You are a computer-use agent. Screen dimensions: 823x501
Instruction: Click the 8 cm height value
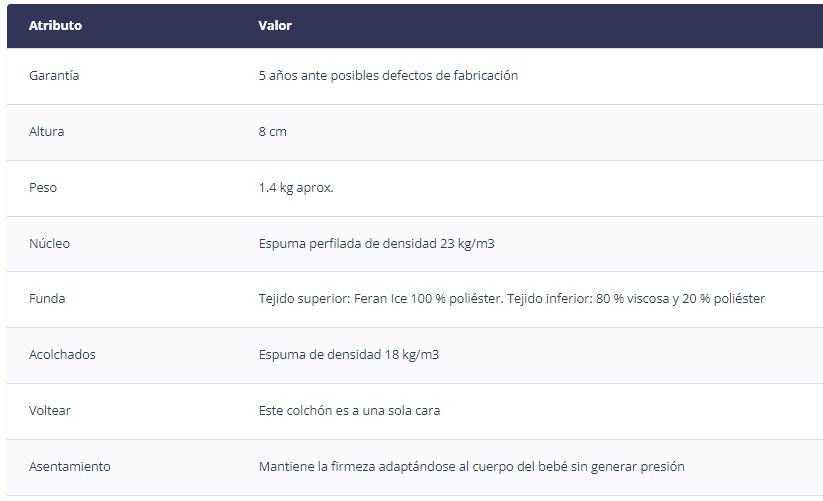[272, 131]
